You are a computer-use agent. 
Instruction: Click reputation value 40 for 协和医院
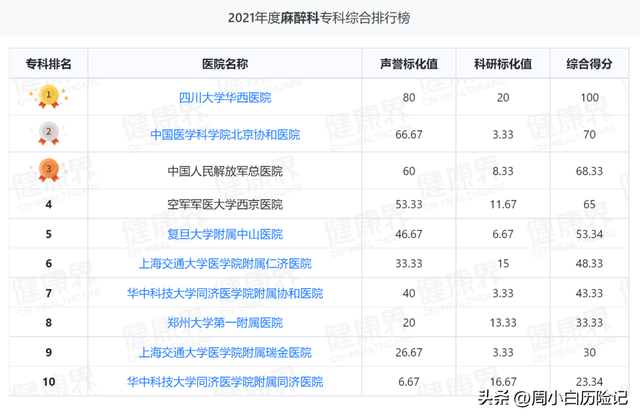(409, 293)
